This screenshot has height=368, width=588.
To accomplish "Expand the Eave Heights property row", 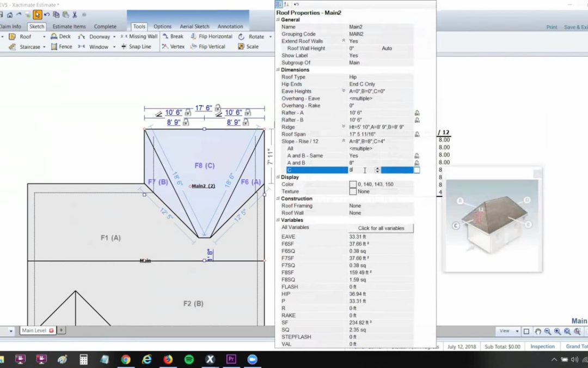I will [344, 91].
